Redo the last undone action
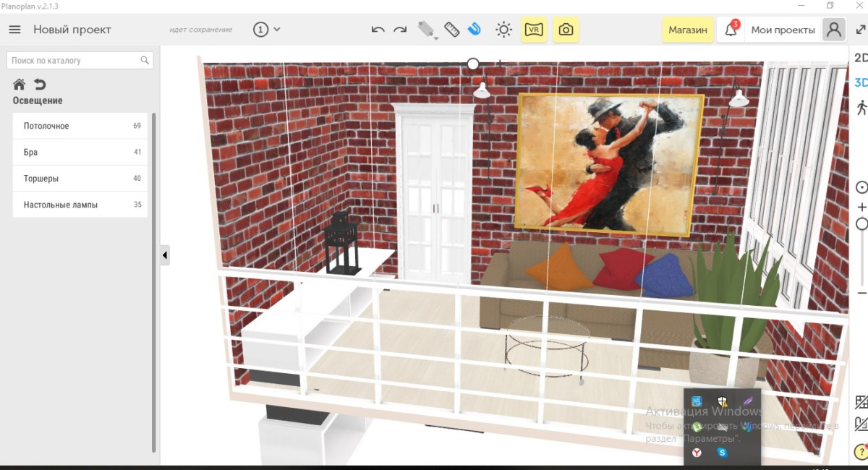Image resolution: width=868 pixels, height=470 pixels. (400, 30)
